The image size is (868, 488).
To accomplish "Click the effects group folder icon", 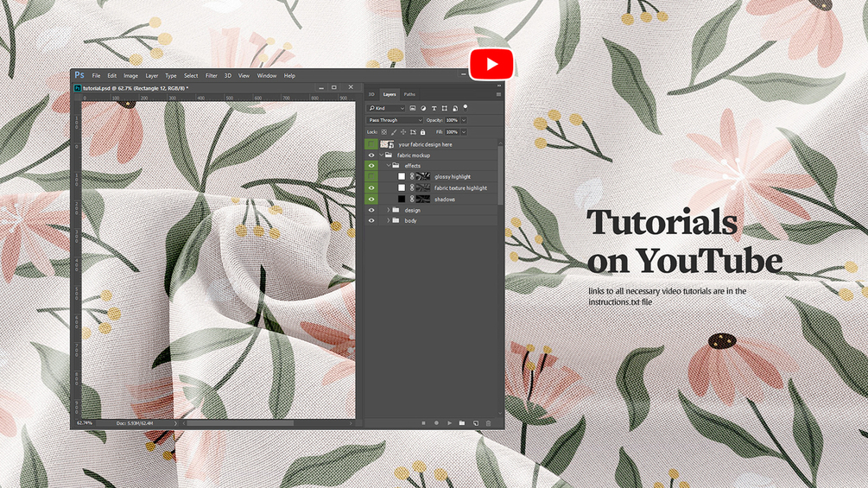I will click(396, 166).
